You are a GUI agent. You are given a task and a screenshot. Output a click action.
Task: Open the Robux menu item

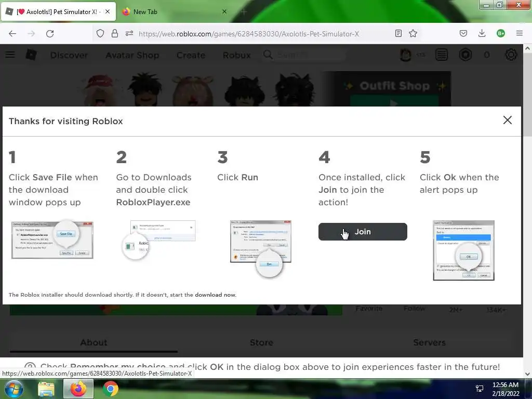pos(237,55)
